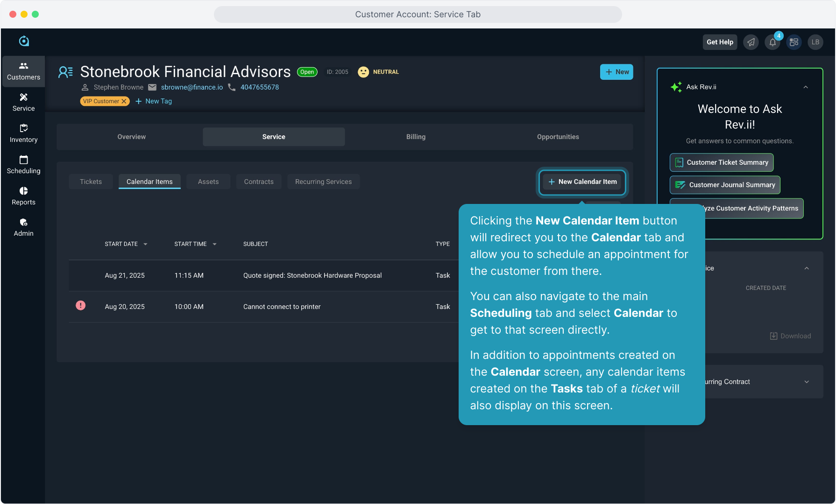Viewport: 836px width, 504px height.
Task: Click the New Calendar Item button
Action: coord(582,182)
